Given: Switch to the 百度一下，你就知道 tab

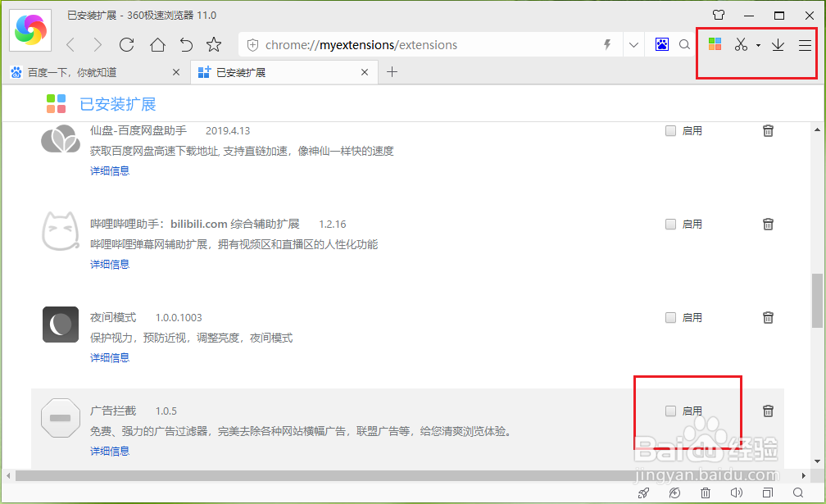Looking at the screenshot, I should pyautogui.click(x=90, y=72).
